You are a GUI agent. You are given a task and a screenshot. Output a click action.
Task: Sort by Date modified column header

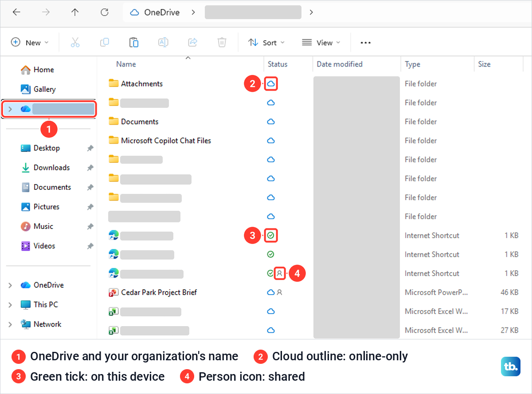point(340,64)
